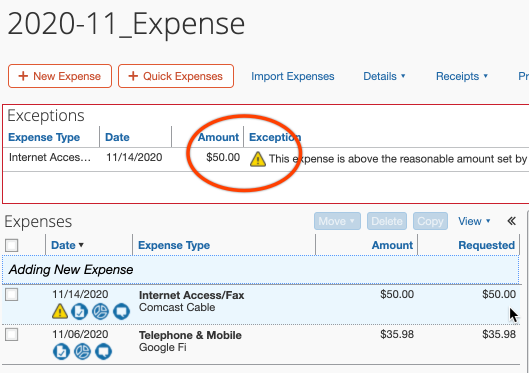Collapse the Expenses panel with double chevron
Image resolution: width=529 pixels, height=373 pixels.
[511, 221]
